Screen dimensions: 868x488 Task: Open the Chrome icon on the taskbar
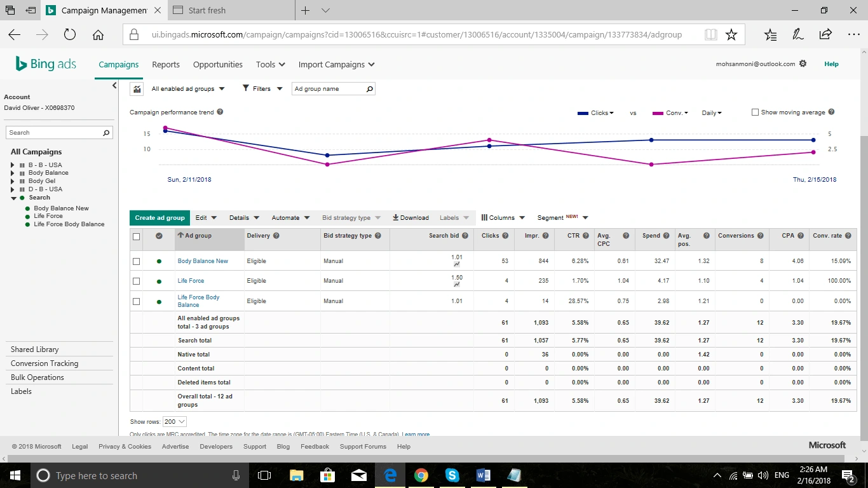[x=421, y=475]
